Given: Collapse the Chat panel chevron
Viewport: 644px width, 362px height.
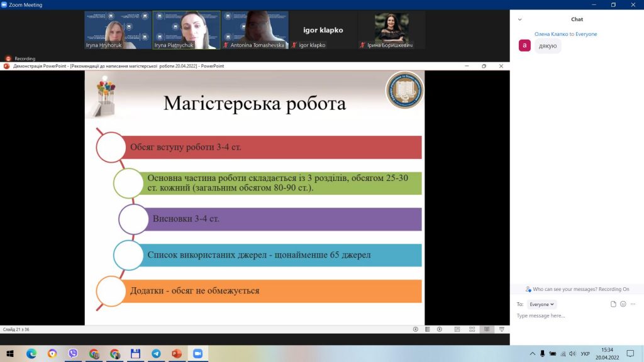Looking at the screenshot, I should [519, 19].
